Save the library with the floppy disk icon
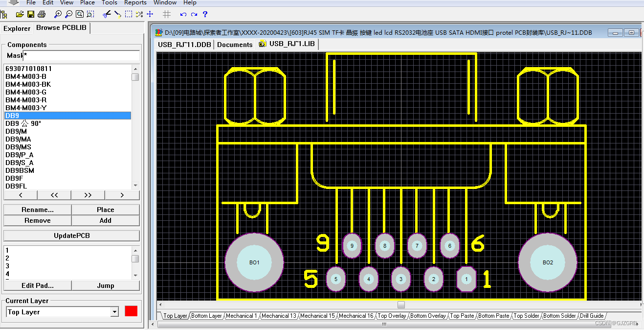 point(30,14)
